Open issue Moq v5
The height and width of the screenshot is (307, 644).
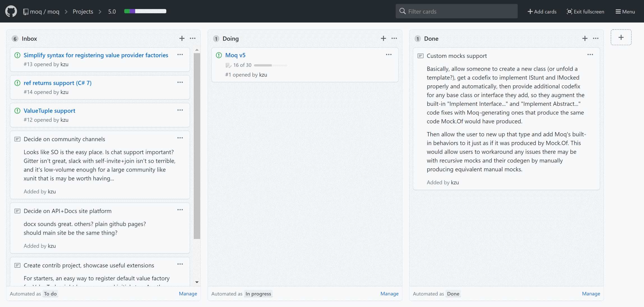[235, 55]
